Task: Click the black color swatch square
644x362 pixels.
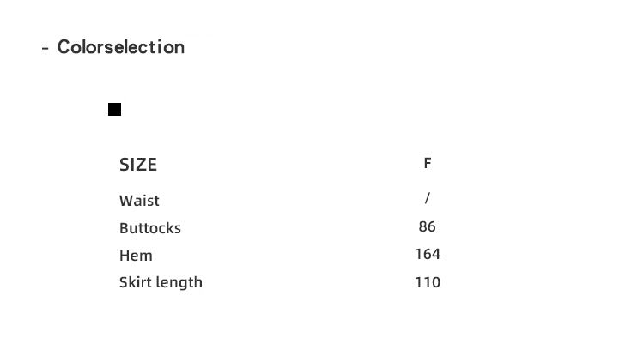Action: tap(115, 109)
